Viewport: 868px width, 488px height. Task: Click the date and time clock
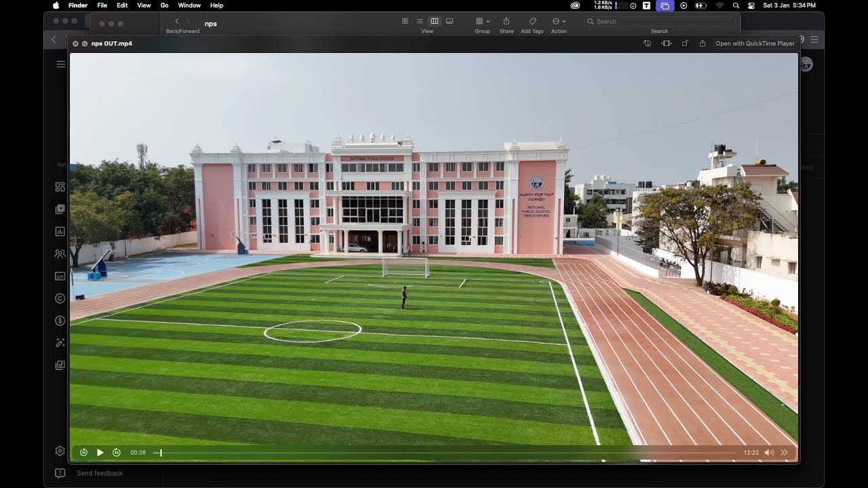pyautogui.click(x=789, y=5)
